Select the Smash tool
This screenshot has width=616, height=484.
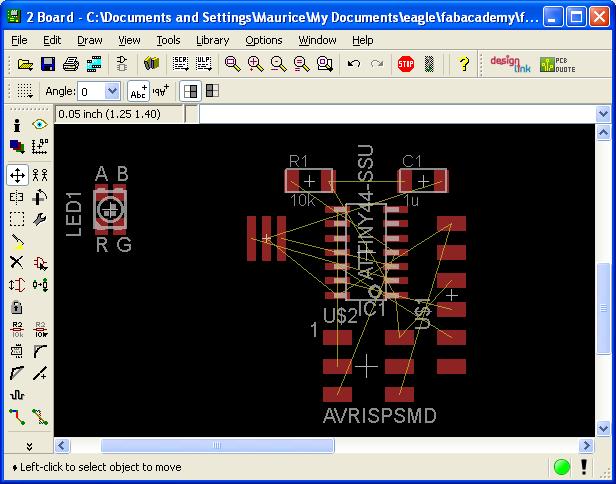click(17, 351)
